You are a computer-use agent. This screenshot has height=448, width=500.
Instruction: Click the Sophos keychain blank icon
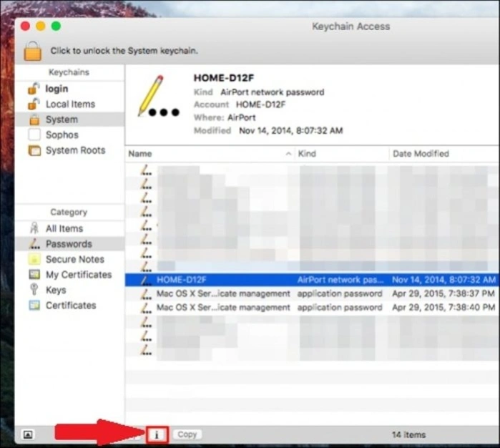[x=34, y=135]
